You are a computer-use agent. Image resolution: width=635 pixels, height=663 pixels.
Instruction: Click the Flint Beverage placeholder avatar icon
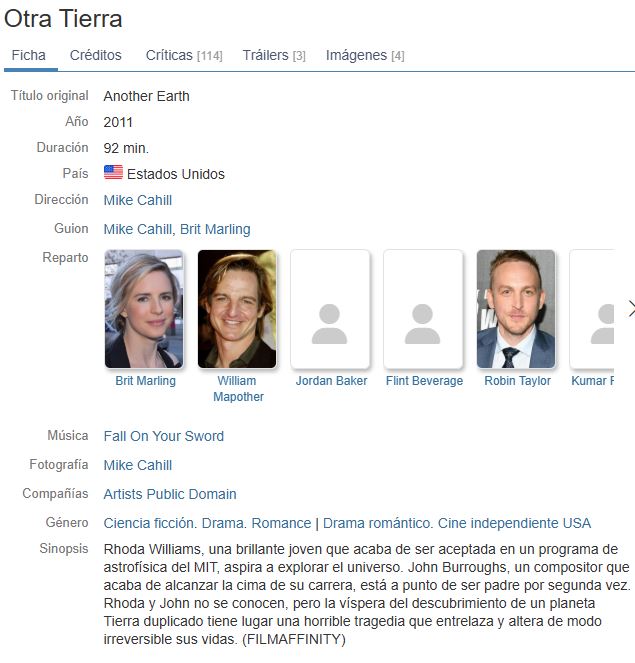[x=423, y=309]
